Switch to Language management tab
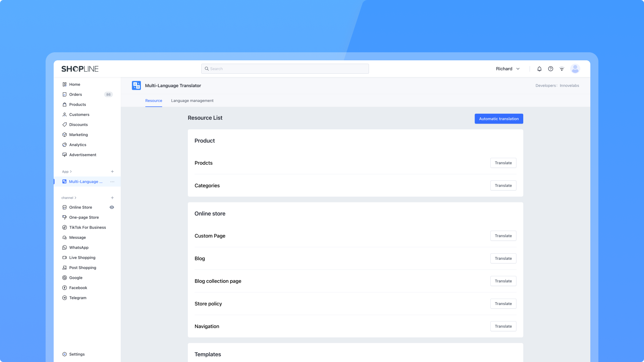The width and height of the screenshot is (644, 362). (192, 101)
